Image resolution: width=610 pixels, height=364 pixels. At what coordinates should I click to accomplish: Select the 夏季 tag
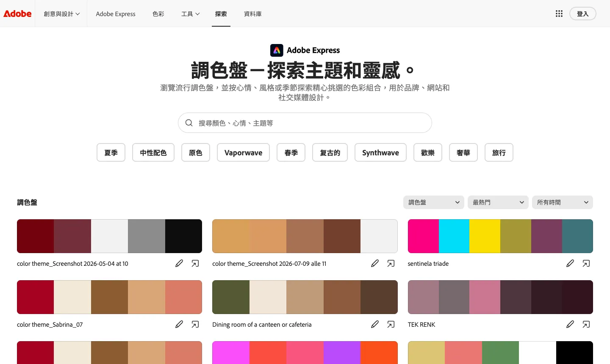tap(111, 152)
